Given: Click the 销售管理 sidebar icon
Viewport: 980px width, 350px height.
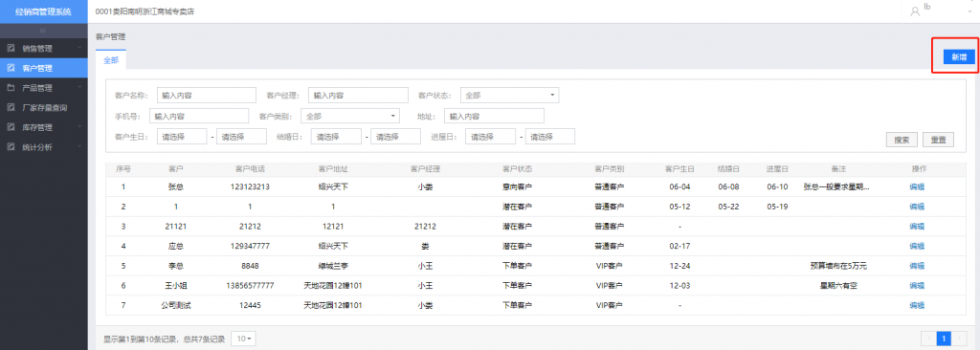Looking at the screenshot, I should click(x=11, y=48).
